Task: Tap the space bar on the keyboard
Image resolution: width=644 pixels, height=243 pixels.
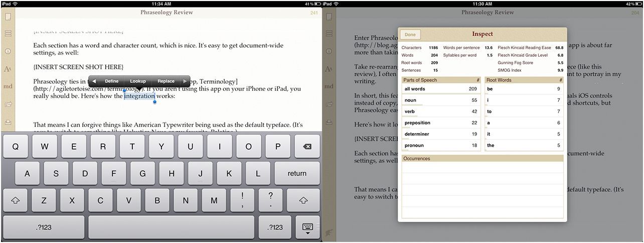Action: pos(172,227)
